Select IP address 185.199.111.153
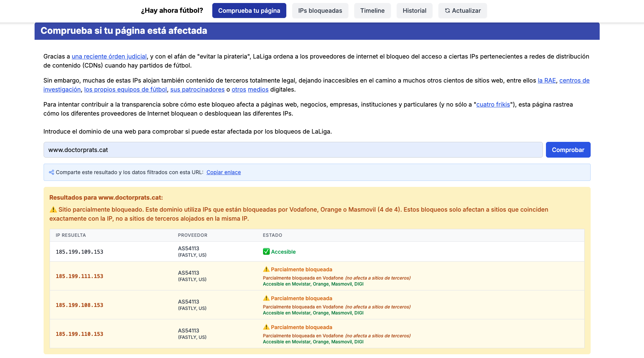 [x=80, y=276]
